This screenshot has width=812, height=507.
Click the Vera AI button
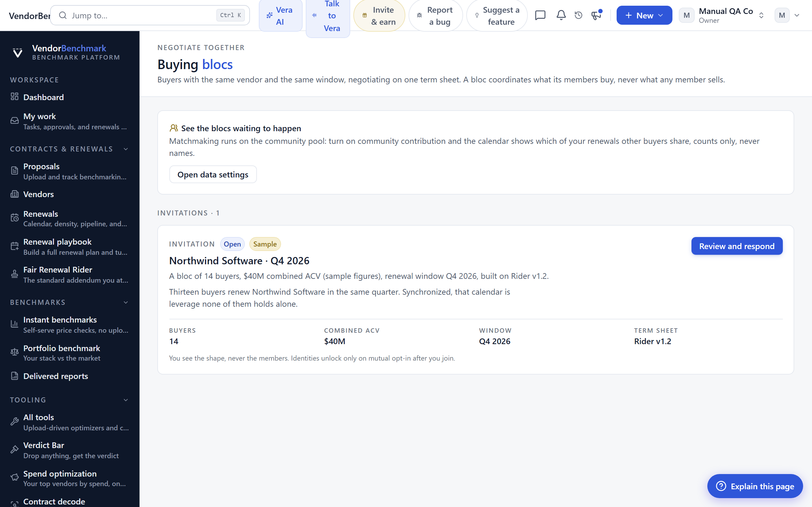tap(280, 16)
